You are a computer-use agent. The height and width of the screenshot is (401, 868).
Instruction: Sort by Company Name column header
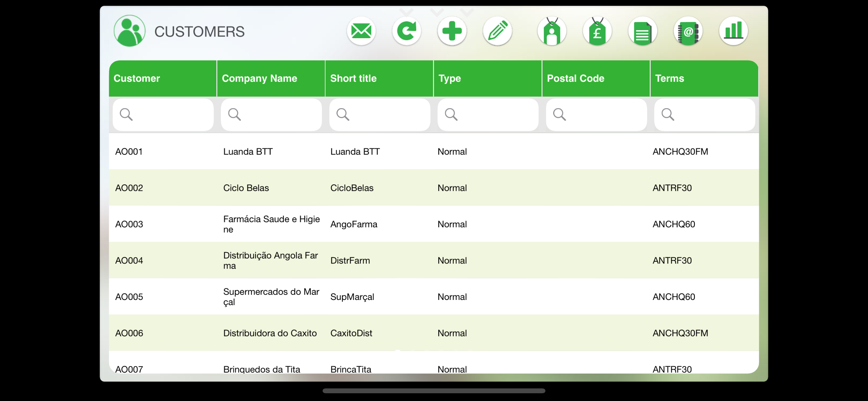pos(271,78)
